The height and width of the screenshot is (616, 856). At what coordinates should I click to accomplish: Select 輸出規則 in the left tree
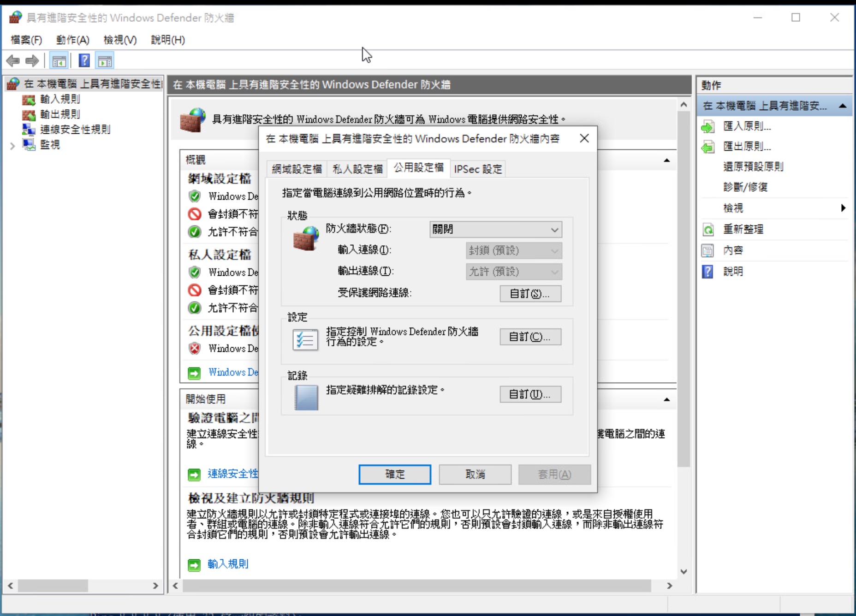60,114
